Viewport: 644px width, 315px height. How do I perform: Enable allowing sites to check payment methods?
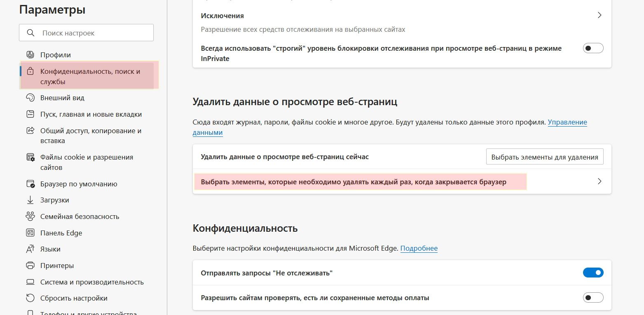pos(593,297)
